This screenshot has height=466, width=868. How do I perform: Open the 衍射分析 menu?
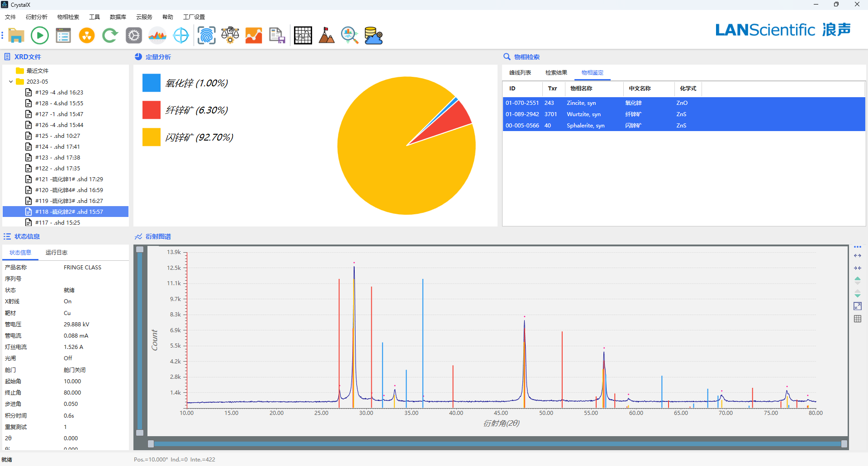pyautogui.click(x=36, y=17)
